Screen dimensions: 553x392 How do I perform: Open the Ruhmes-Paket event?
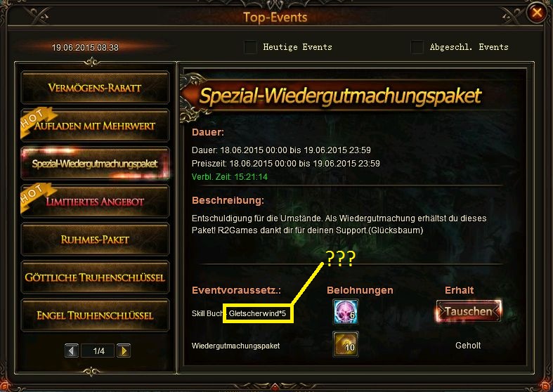95,240
